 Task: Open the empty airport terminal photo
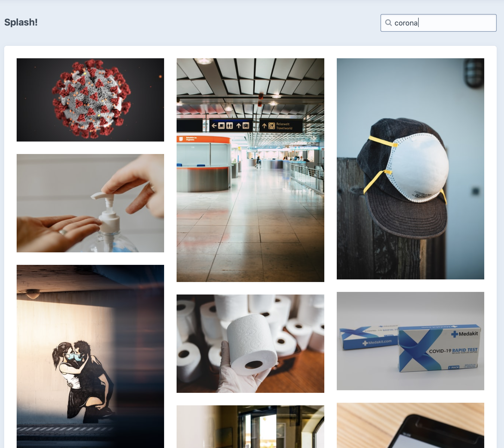(250, 170)
